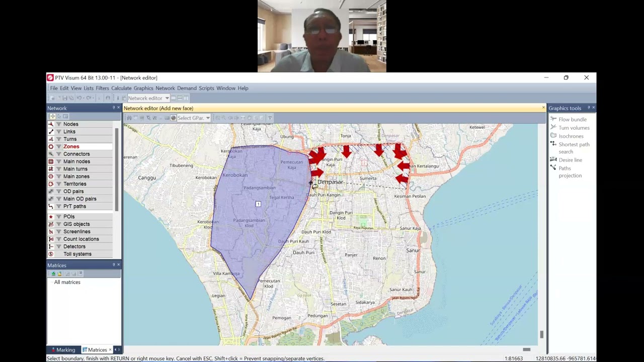The width and height of the screenshot is (644, 362).
Task: Click the Paths projection tool label
Action: (x=570, y=172)
